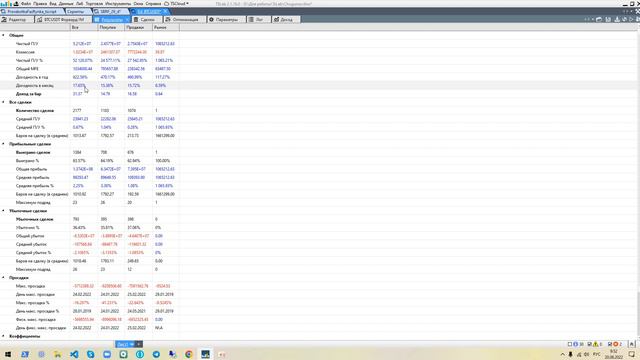Screen dimensions: 640x360
Task: Toggle the errors checkbox in status bar
Action: click(610, 344)
